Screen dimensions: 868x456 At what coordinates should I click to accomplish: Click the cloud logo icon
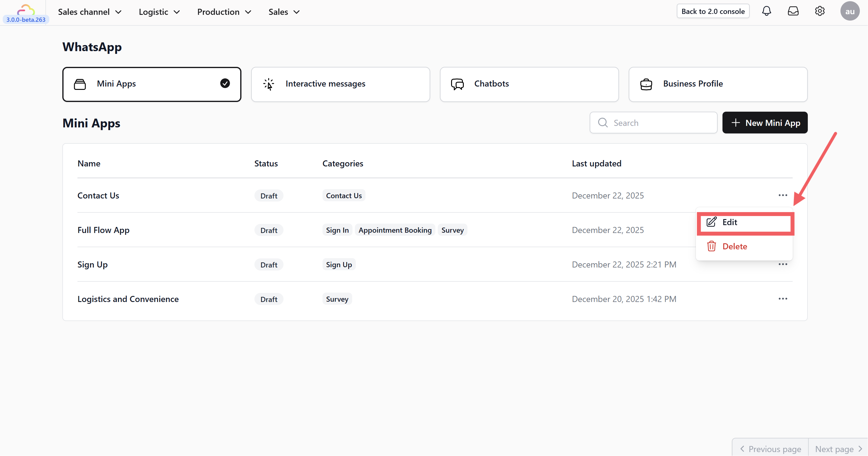[26, 9]
